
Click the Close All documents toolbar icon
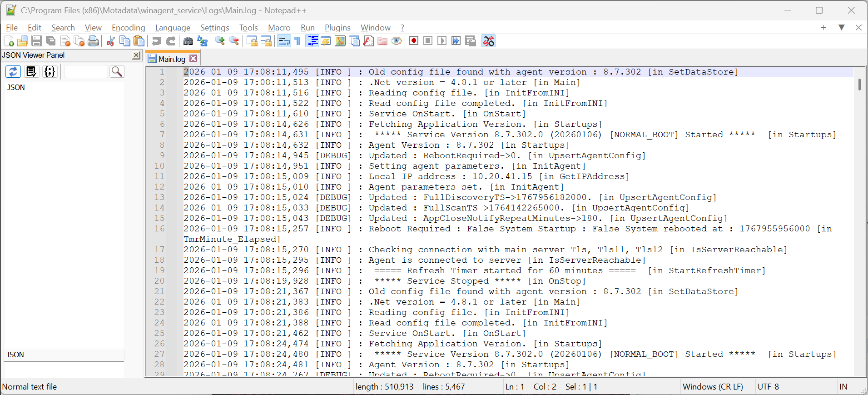[79, 41]
